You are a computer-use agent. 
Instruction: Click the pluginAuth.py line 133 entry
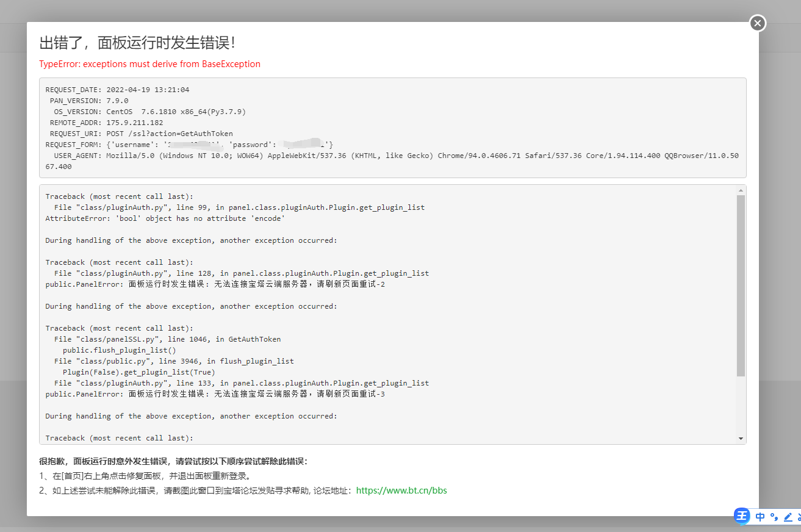click(x=242, y=383)
